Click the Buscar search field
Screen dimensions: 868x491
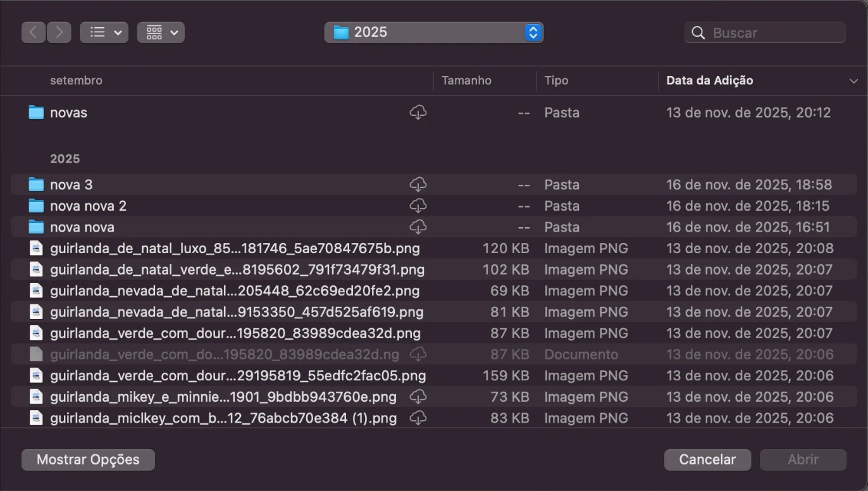coord(765,33)
